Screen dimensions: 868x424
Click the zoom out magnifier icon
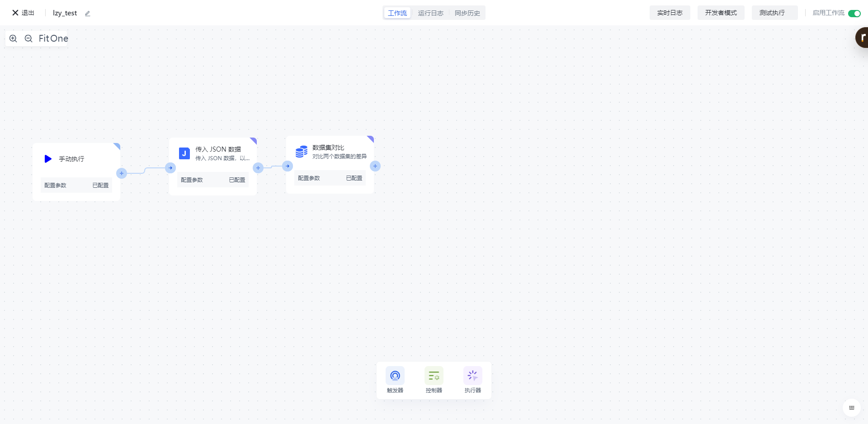click(x=28, y=38)
